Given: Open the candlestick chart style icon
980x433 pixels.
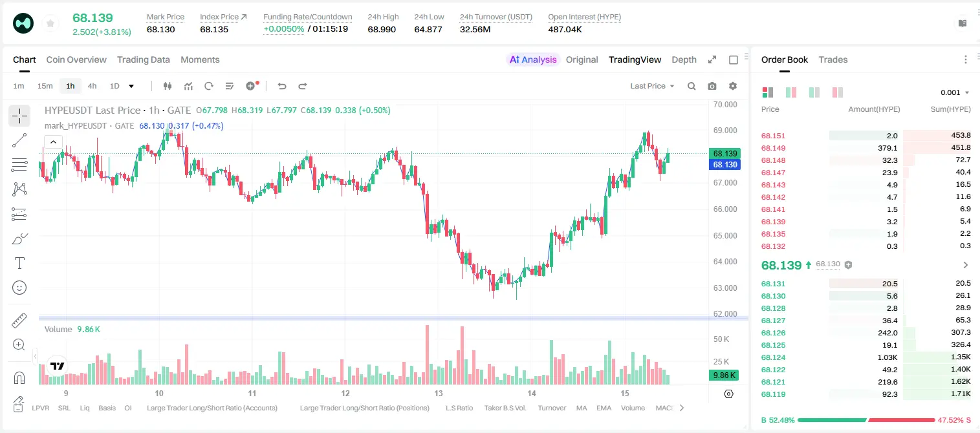Looking at the screenshot, I should [168, 86].
